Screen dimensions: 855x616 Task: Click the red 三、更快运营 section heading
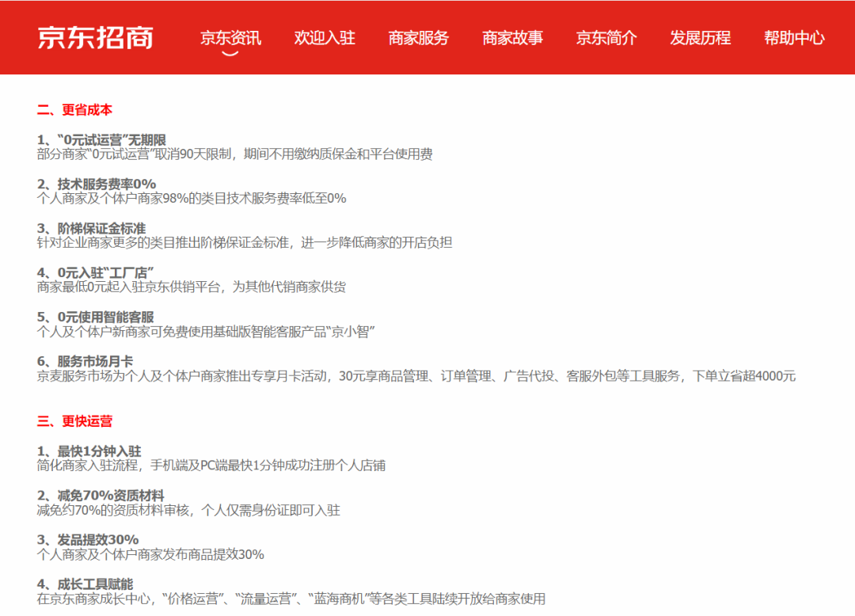[75, 421]
